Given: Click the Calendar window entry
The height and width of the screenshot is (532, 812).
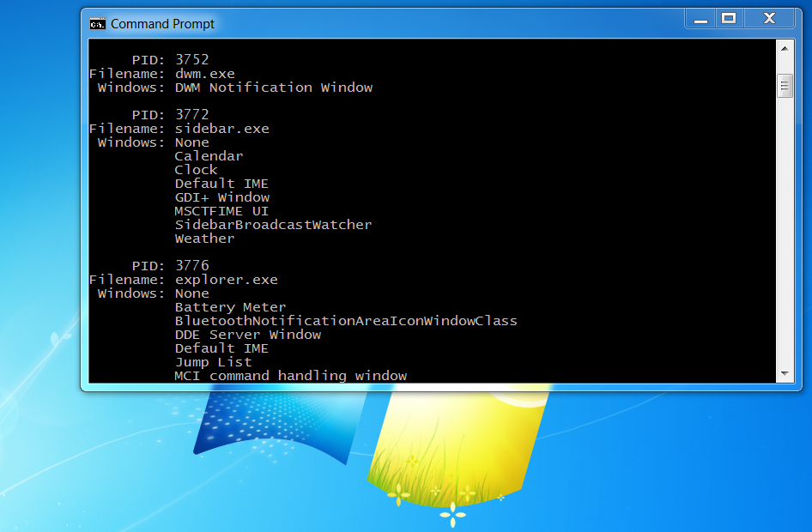Looking at the screenshot, I should [209, 156].
